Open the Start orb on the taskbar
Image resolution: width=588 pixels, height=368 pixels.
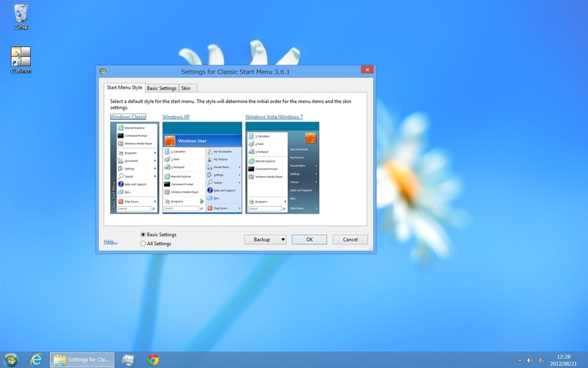point(10,360)
